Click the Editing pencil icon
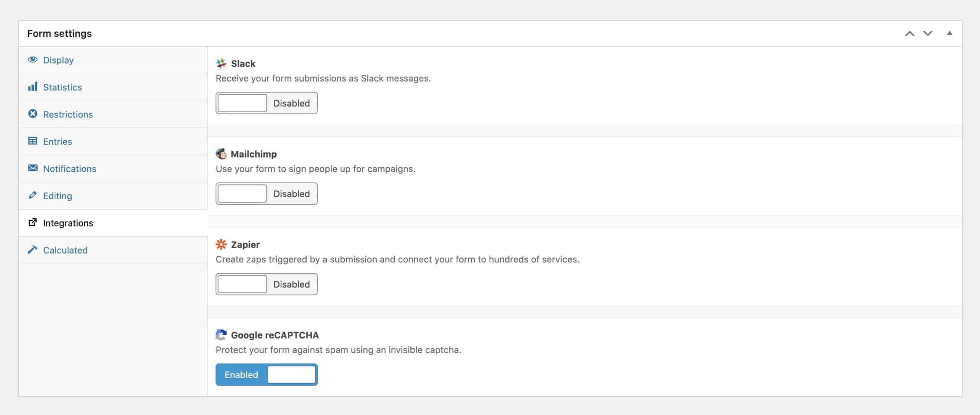Viewport: 980px width, 415px height. [x=33, y=195]
